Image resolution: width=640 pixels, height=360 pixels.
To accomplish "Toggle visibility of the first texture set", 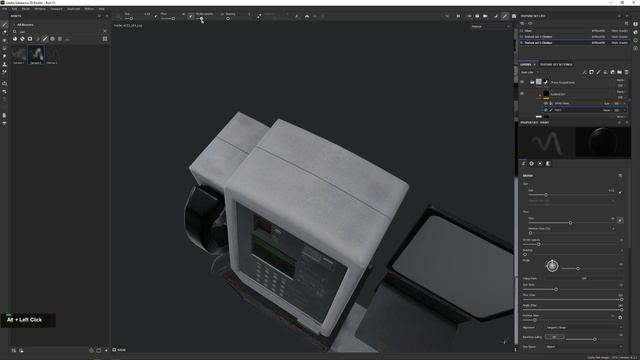I will click(522, 31).
